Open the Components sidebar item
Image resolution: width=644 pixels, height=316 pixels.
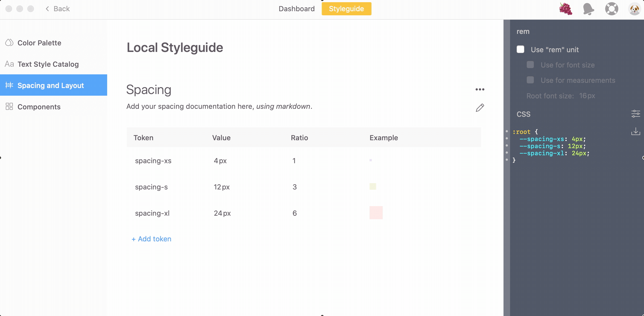[x=39, y=107]
